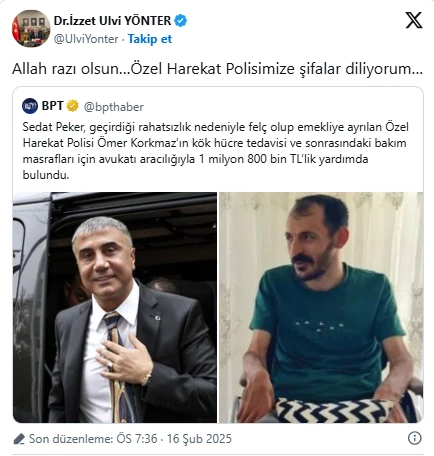
Task: Click the edit pencil icon beside Son düzenleme
Action: point(19,439)
